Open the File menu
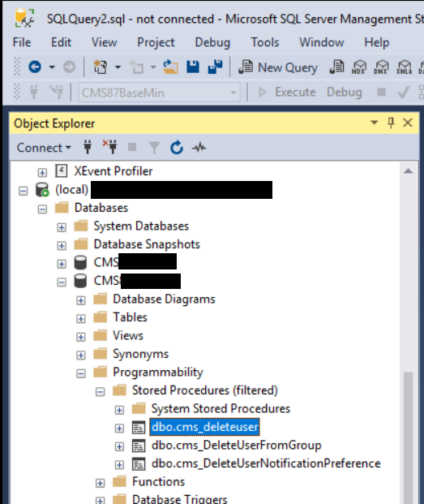424x504 pixels. 22,42
